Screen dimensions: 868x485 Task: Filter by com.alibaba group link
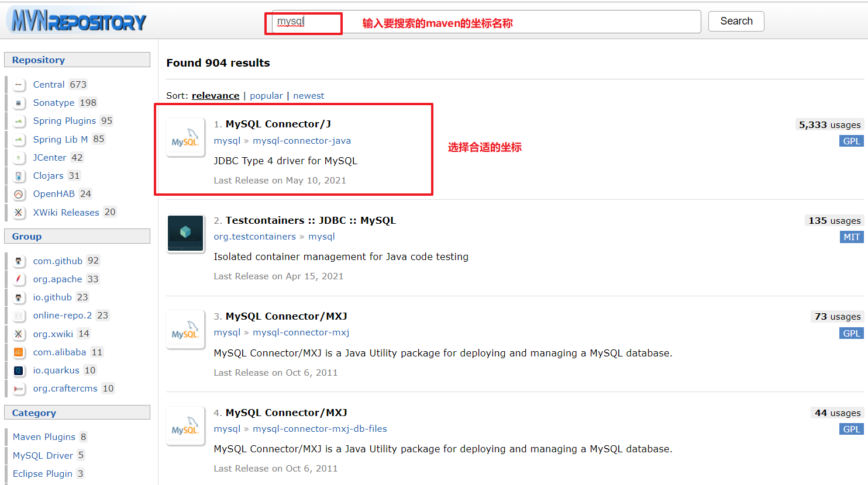tap(60, 352)
